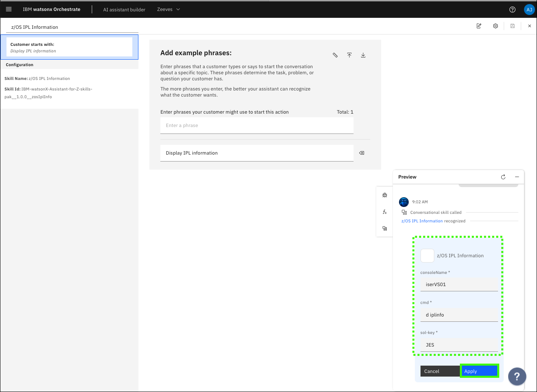The width and height of the screenshot is (537, 392).
Task: Open the help icon in top bar
Action: [x=512, y=10]
